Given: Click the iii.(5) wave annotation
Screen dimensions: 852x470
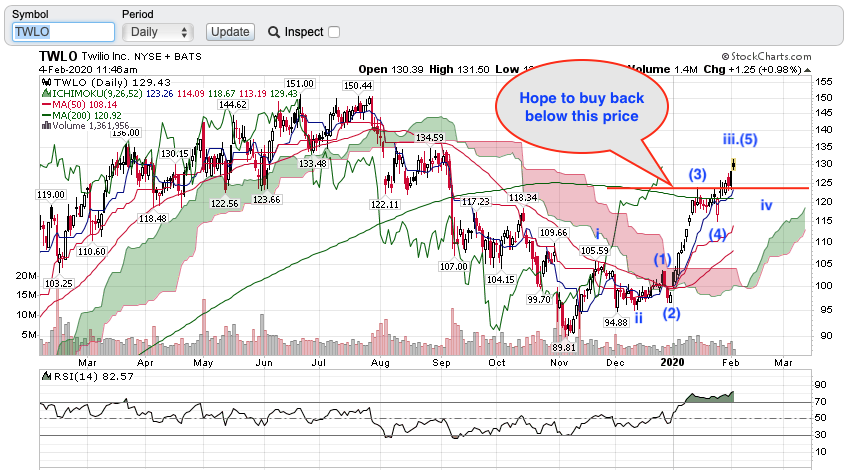Looking at the screenshot, I should pyautogui.click(x=739, y=139).
